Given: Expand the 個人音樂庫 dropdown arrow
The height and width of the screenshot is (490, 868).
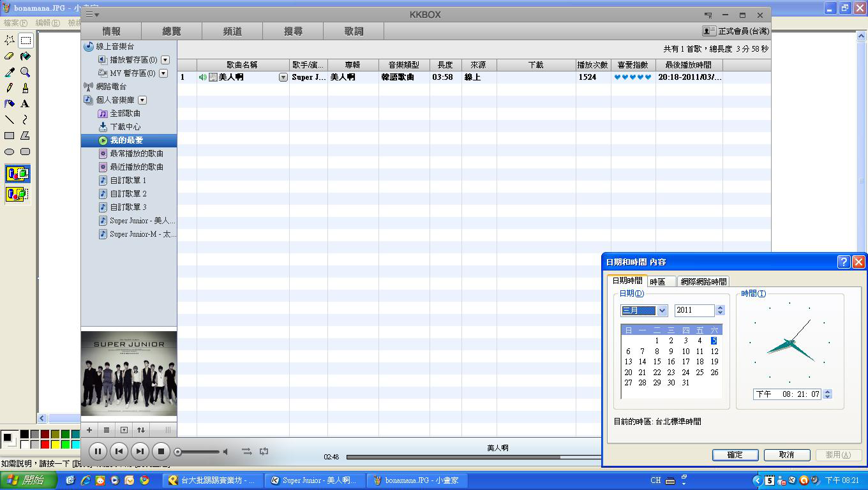Looking at the screenshot, I should [142, 100].
